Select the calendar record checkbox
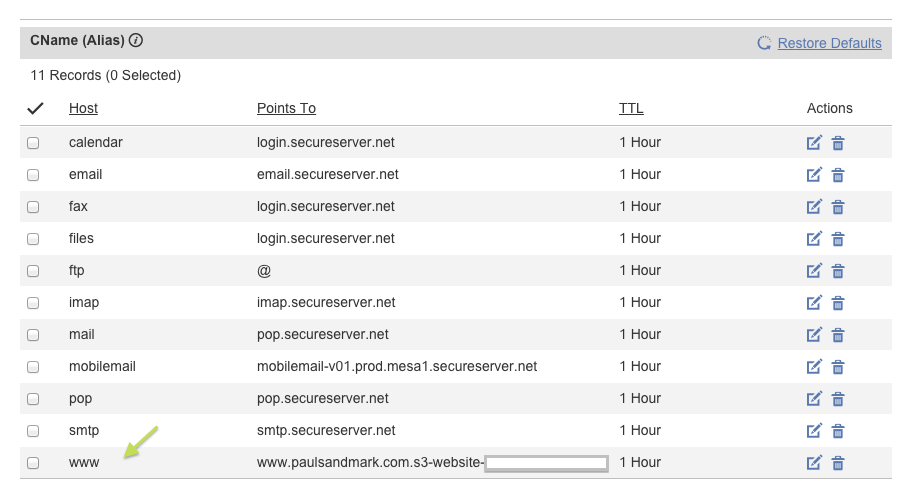Image resolution: width=909 pixels, height=492 pixels. pos(33,143)
